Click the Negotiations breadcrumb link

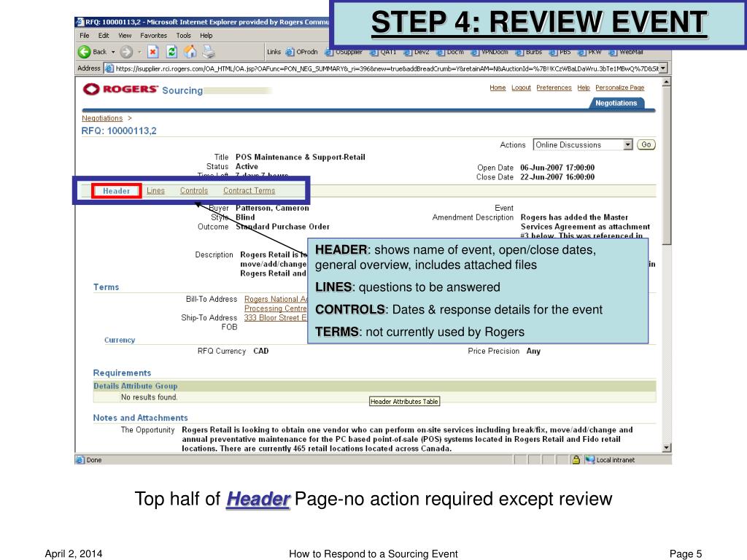coord(102,118)
